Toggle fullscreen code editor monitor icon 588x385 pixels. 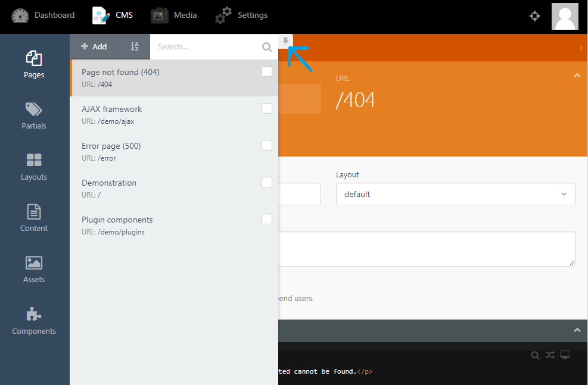point(565,355)
